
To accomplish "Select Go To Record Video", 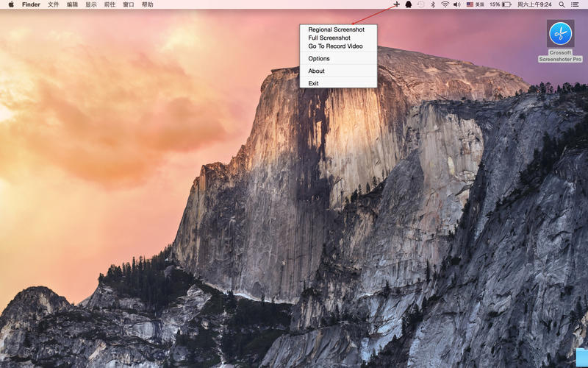I will tap(335, 46).
